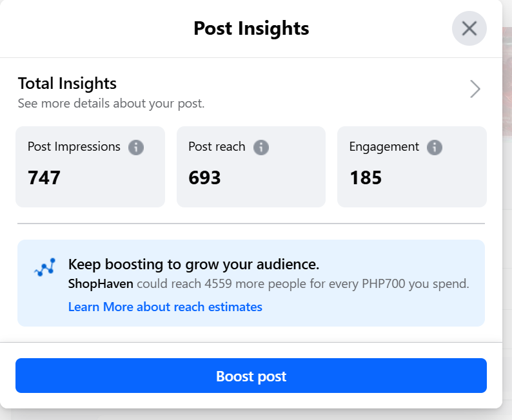Select the Post Impressions label
The height and width of the screenshot is (420, 512).
click(x=74, y=147)
